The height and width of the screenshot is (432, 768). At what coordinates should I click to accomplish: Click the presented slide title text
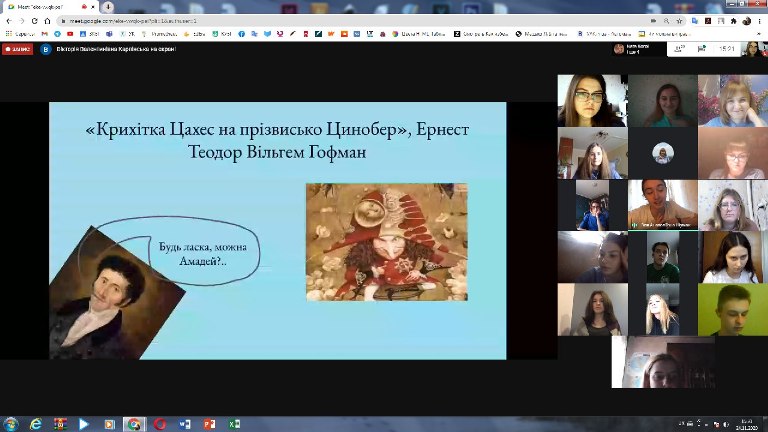277,141
